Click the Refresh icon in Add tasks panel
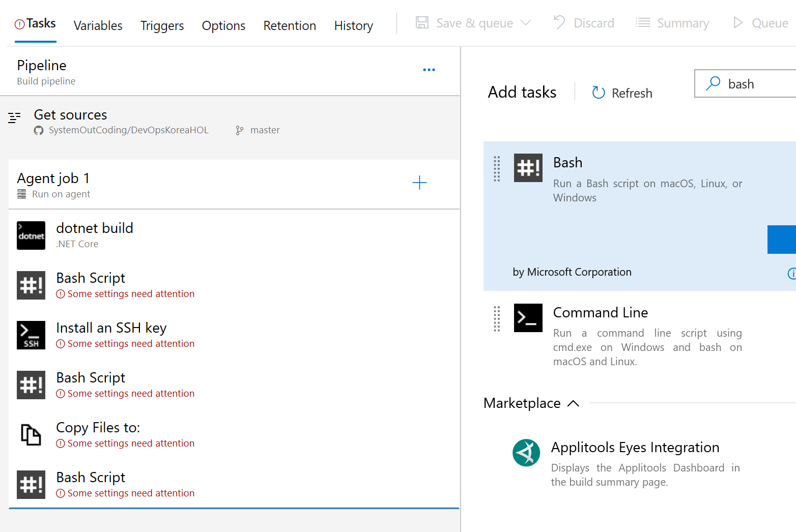Viewport: 796px width, 532px height. [599, 93]
